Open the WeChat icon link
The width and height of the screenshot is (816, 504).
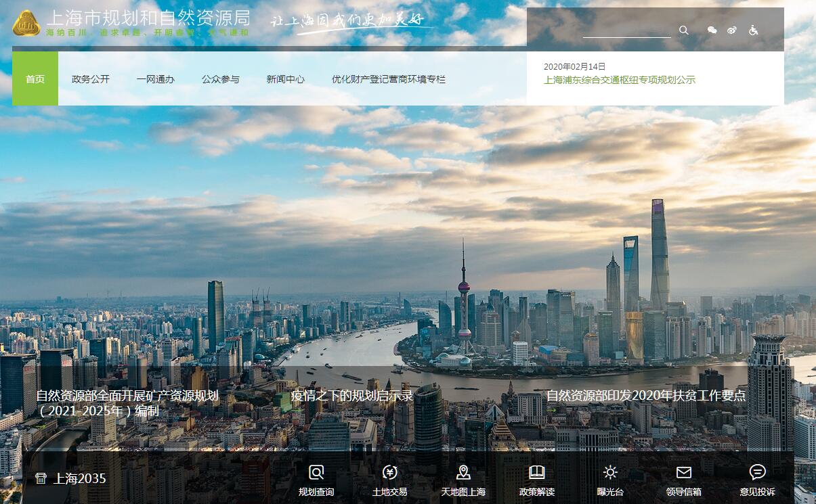click(x=712, y=30)
